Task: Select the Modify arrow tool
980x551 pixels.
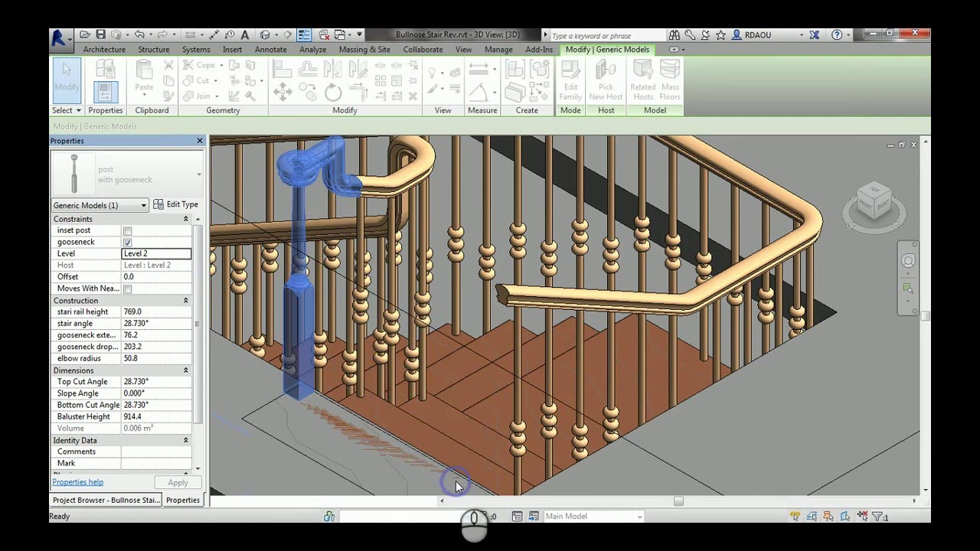Action: 67,79
